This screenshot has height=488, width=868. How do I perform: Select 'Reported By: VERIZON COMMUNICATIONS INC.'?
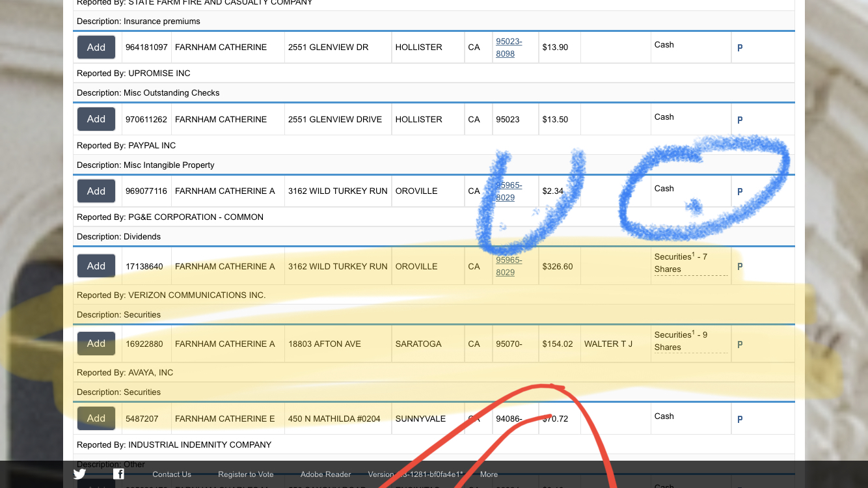[171, 295]
